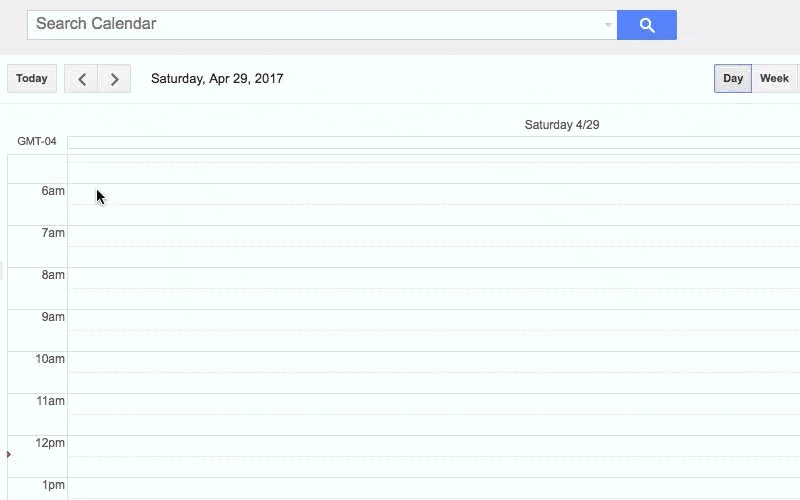Open the search options dropdown arrow
The image size is (800, 500).
tap(608, 25)
